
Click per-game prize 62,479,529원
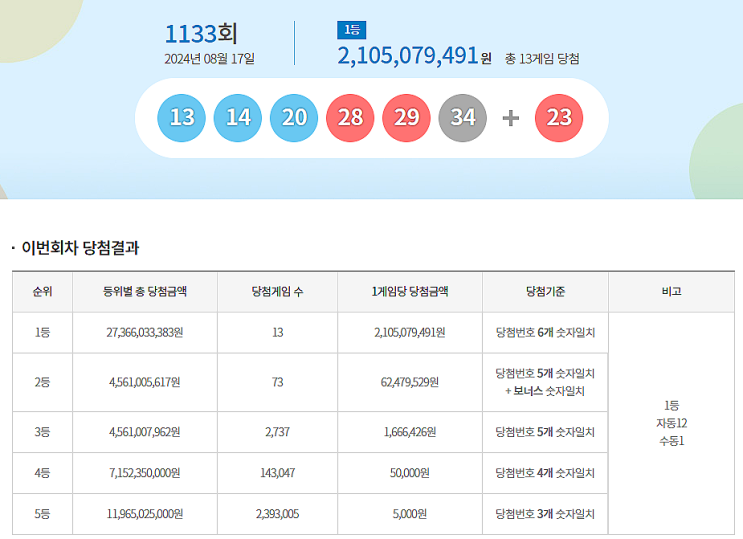pyautogui.click(x=410, y=382)
